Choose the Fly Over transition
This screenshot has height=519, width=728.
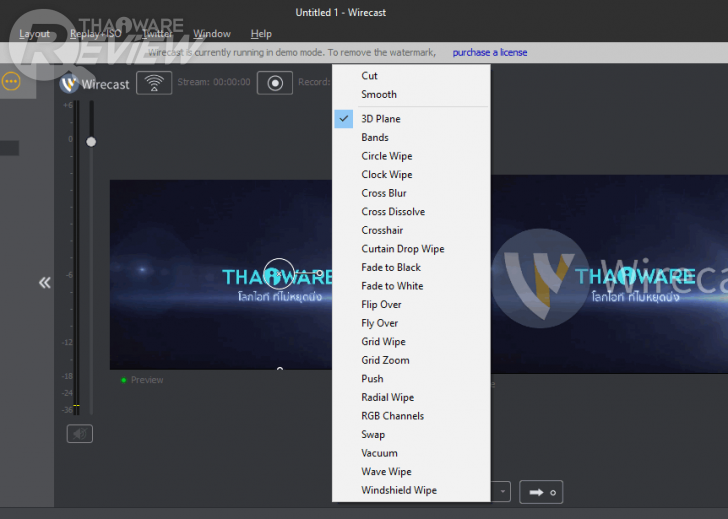coord(411,323)
